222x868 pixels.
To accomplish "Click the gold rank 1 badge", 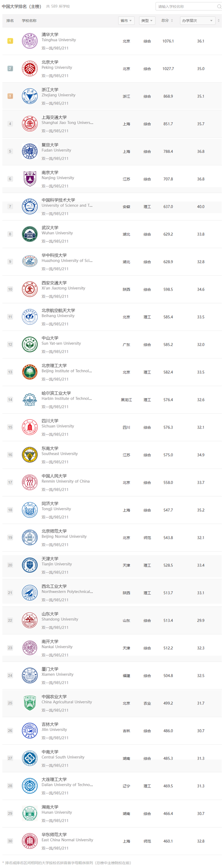I will (10, 41).
